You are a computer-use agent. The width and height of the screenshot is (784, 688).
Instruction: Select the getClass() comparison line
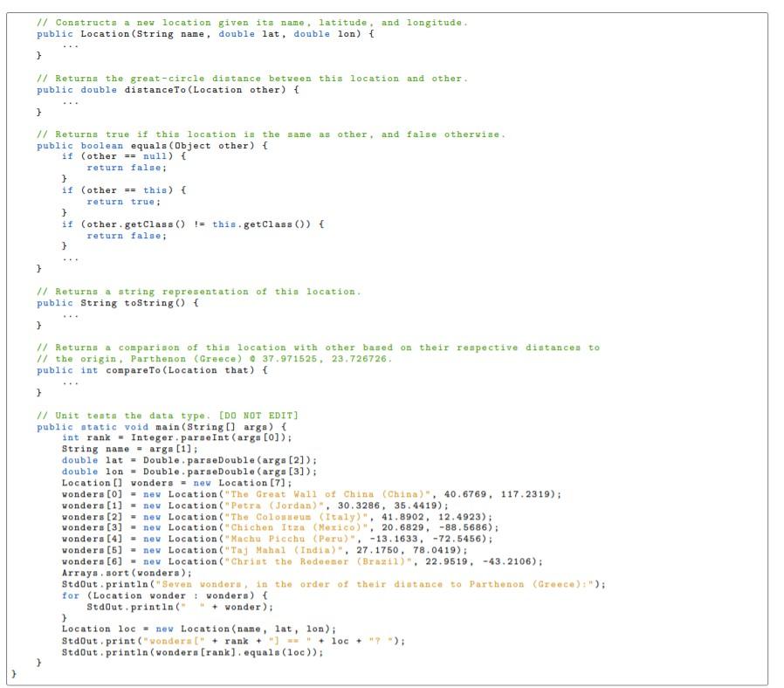[192, 224]
